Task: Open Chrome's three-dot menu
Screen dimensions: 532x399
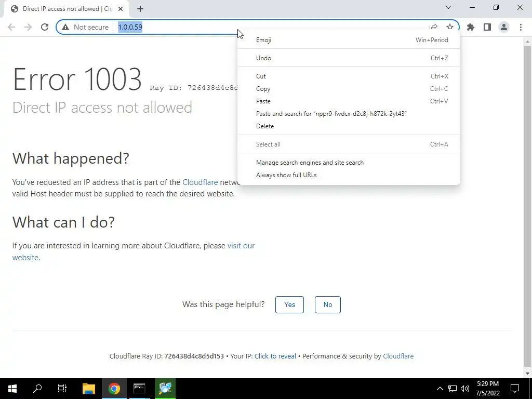Action: point(521,27)
